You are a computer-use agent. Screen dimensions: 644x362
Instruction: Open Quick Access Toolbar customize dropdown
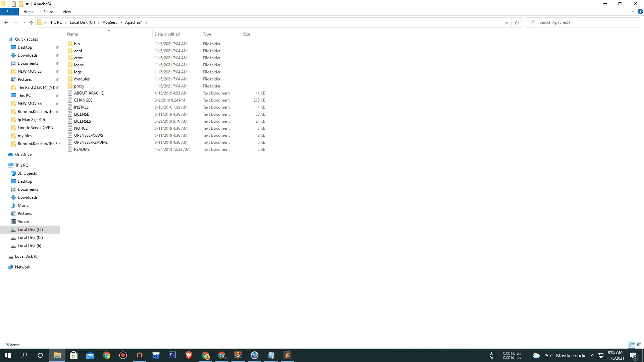pos(28,4)
